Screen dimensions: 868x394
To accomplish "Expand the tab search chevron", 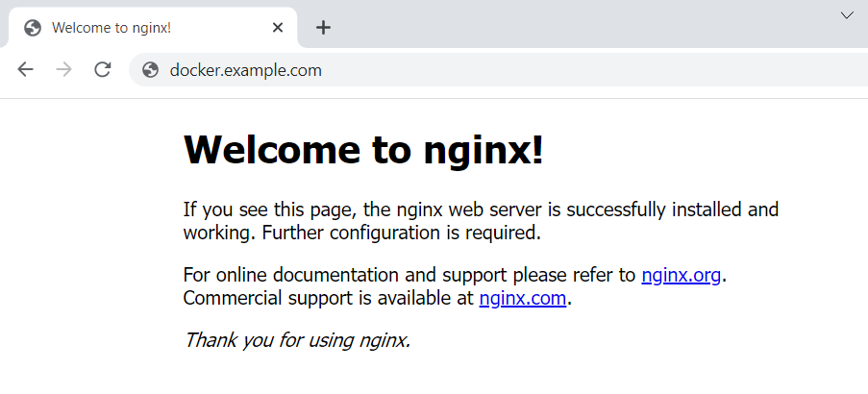I will pos(847,15).
